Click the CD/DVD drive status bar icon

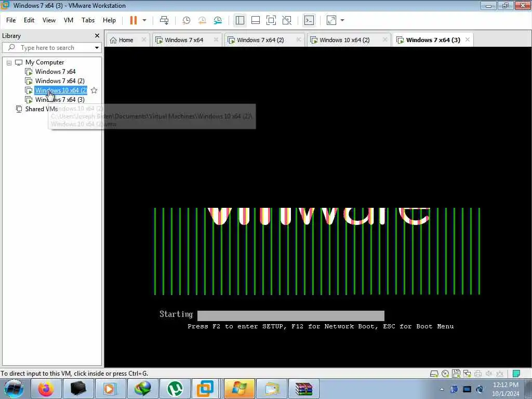pyautogui.click(x=445, y=374)
